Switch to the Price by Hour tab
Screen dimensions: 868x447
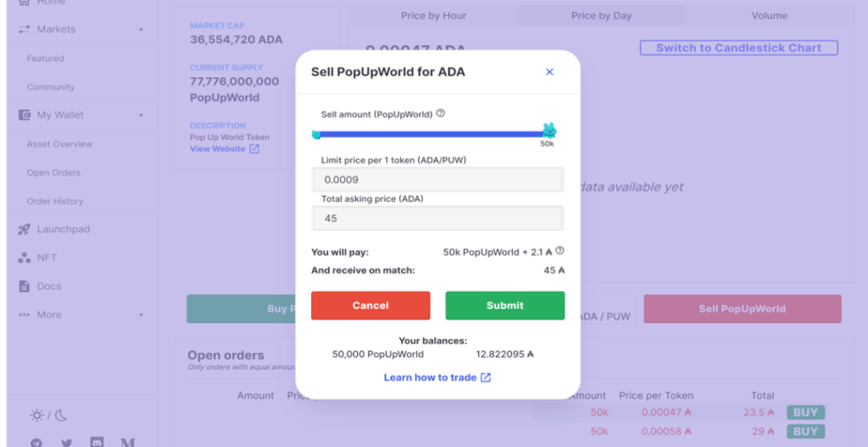click(433, 16)
